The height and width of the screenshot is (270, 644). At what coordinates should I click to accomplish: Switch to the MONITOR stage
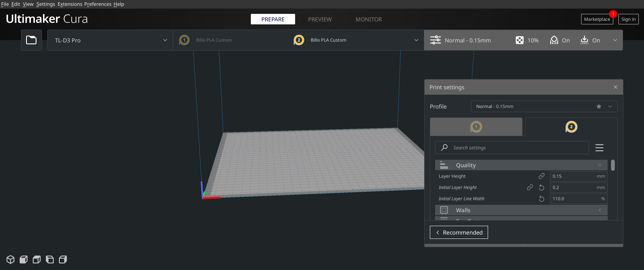click(x=368, y=19)
